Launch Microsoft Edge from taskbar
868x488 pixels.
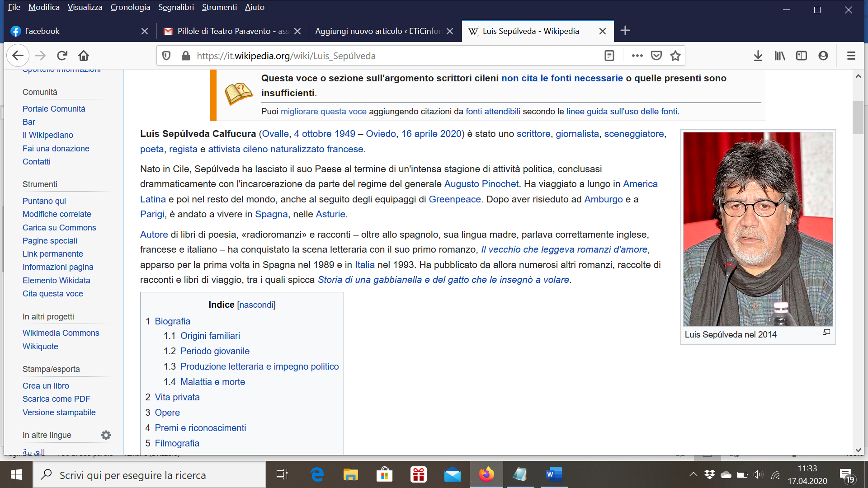pos(317,474)
